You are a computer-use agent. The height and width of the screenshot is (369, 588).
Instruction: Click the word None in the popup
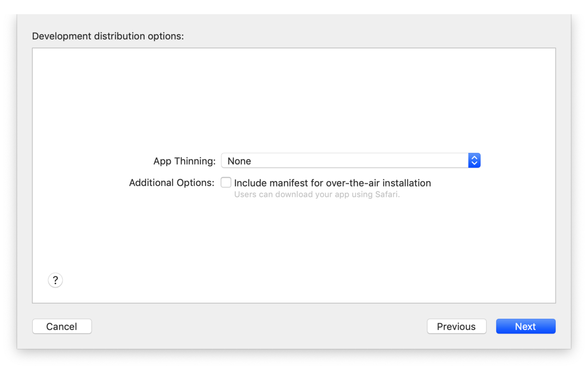pos(239,161)
